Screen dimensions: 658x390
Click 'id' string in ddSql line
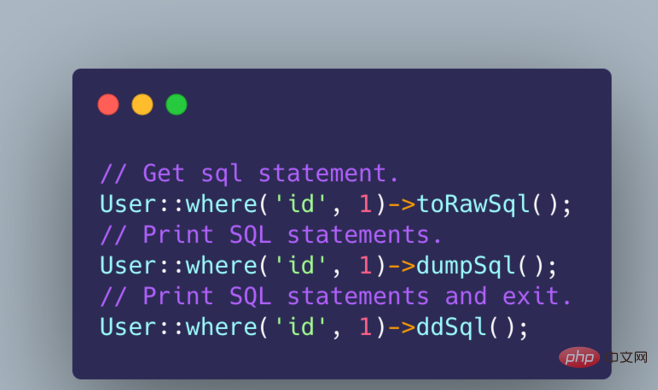(x=300, y=327)
